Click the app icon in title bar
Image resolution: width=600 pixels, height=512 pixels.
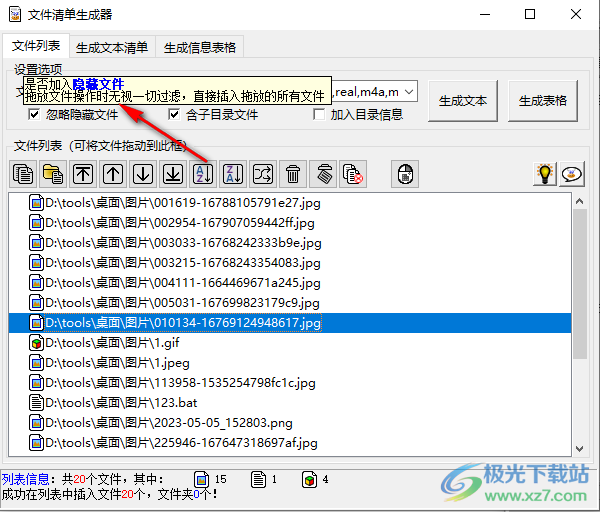15,15
